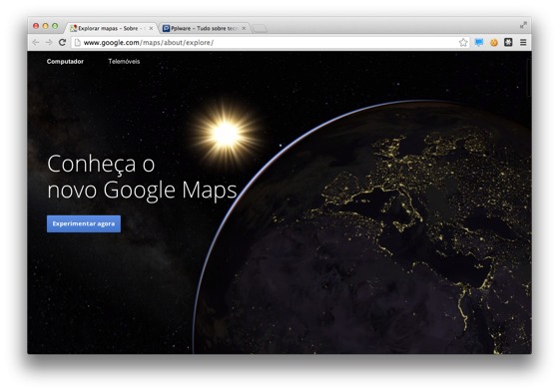Click the green zoom window button
Image resolution: width=559 pixels, height=392 pixels.
pos(55,26)
